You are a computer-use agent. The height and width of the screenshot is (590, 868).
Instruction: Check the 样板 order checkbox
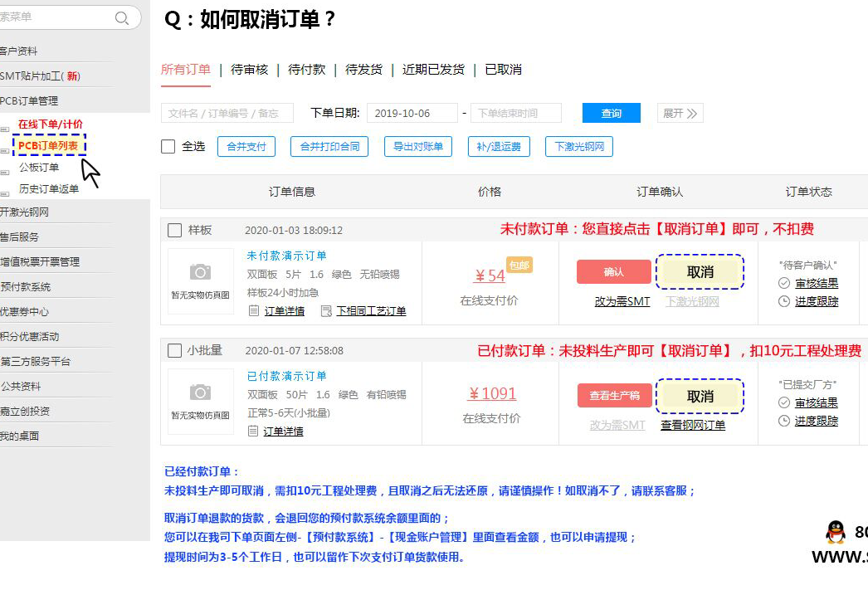click(x=175, y=231)
